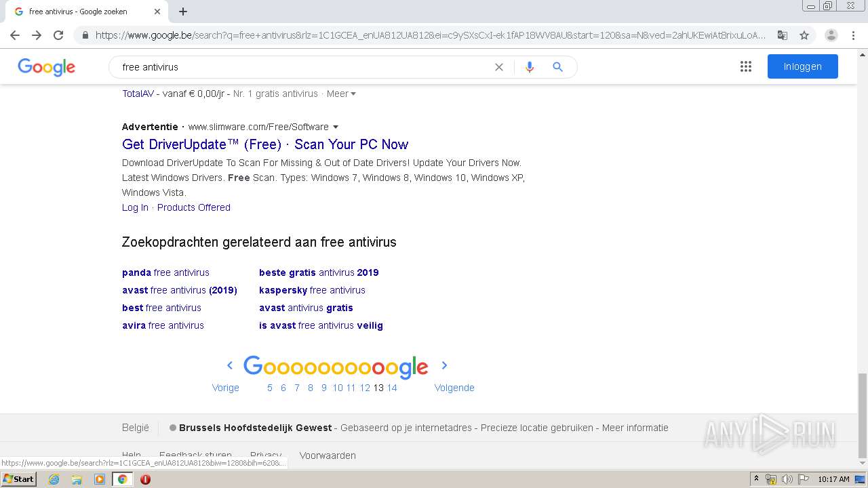
Task: Start voice search with the microphone icon
Action: click(x=530, y=67)
